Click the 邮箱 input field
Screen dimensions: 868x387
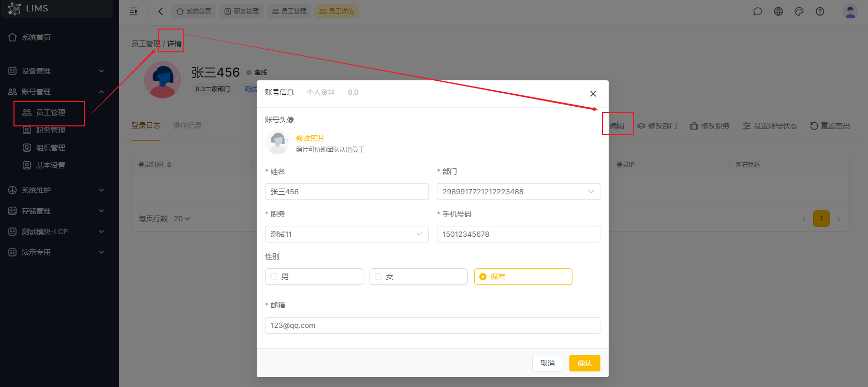[433, 325]
